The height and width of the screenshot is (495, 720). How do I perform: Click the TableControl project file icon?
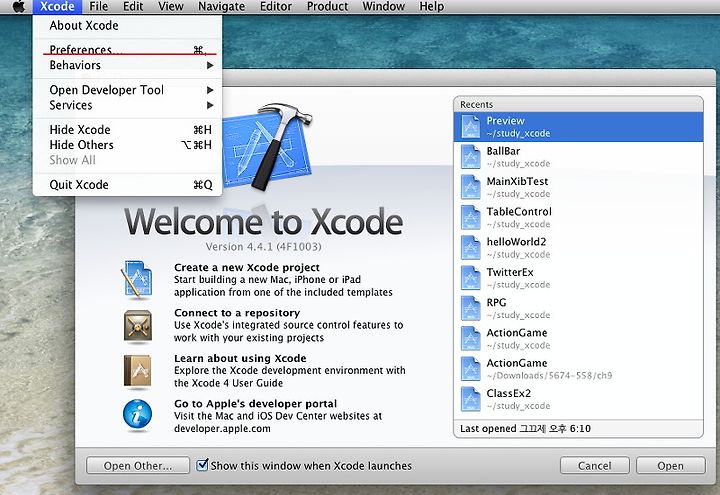471,218
